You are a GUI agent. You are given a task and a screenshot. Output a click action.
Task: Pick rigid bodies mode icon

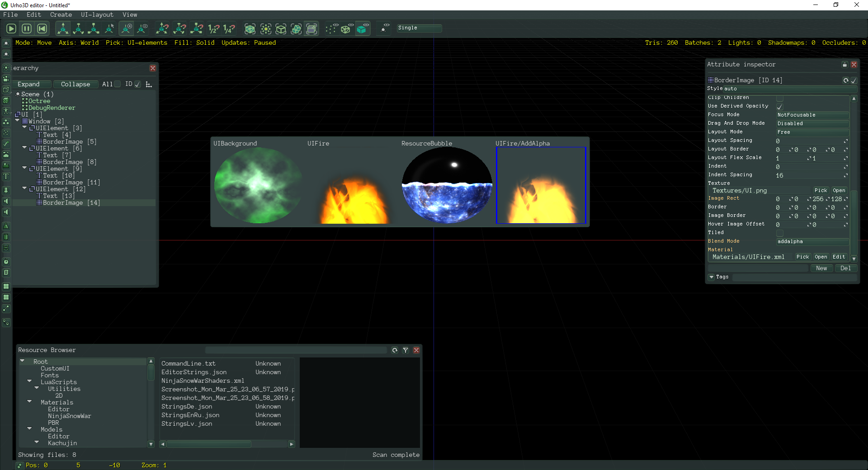click(296, 29)
